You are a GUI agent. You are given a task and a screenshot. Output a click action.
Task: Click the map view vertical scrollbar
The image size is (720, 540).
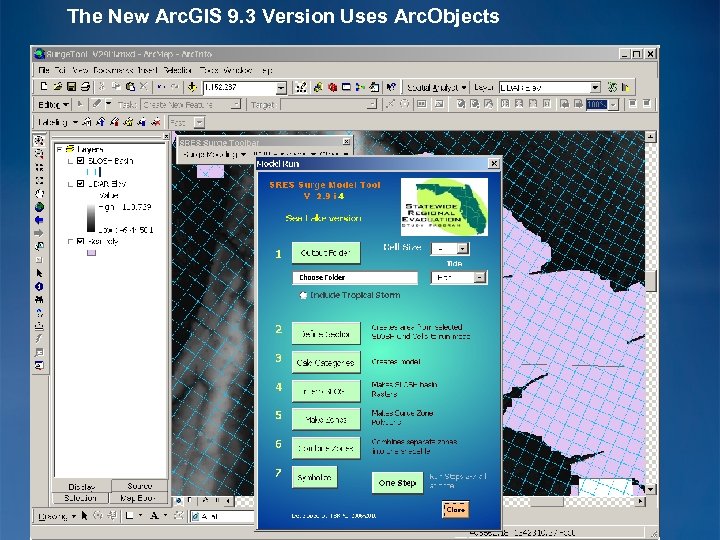pos(650,313)
